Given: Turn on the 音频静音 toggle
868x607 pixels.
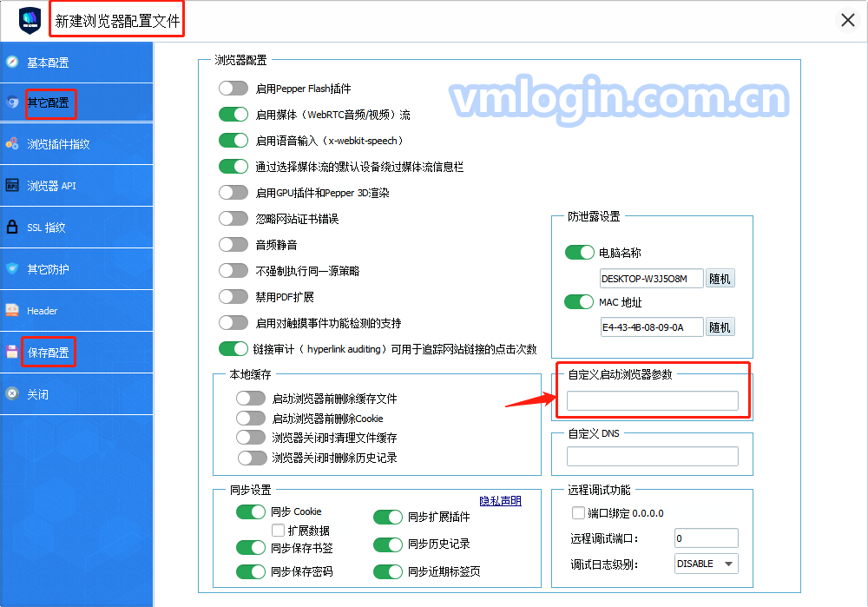Looking at the screenshot, I should click(x=233, y=245).
